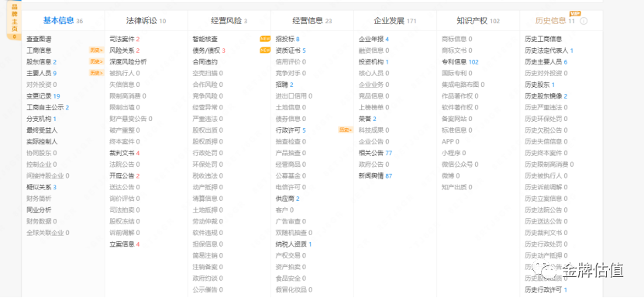The height and width of the screenshot is (298, 644).
Task: Open 历史法定代表人 1
Action: [x=549, y=50]
